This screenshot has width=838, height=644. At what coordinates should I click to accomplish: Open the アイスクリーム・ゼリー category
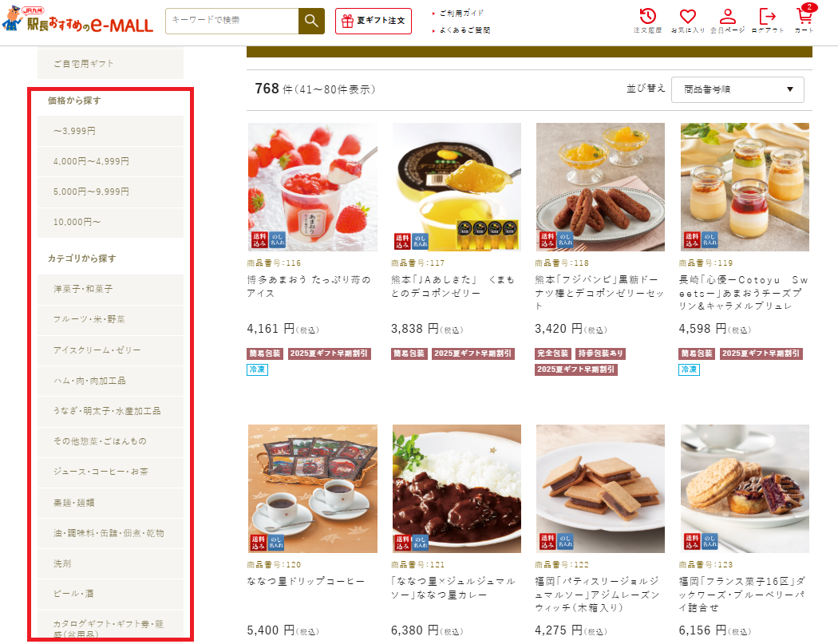tap(111, 350)
